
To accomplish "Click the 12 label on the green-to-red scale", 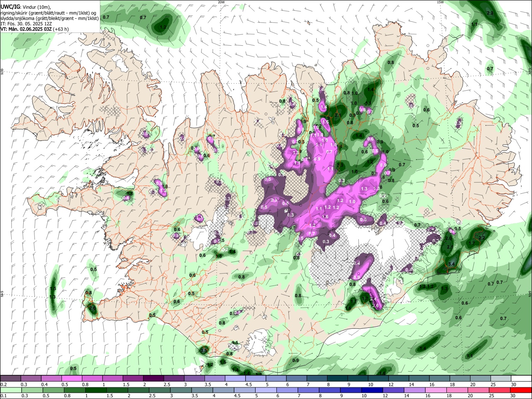I will [384, 396].
